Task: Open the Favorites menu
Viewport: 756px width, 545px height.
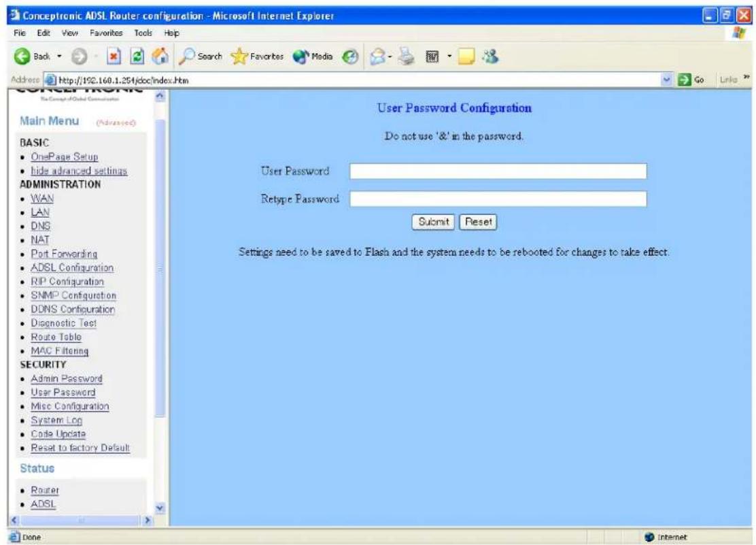Action: coord(106,33)
